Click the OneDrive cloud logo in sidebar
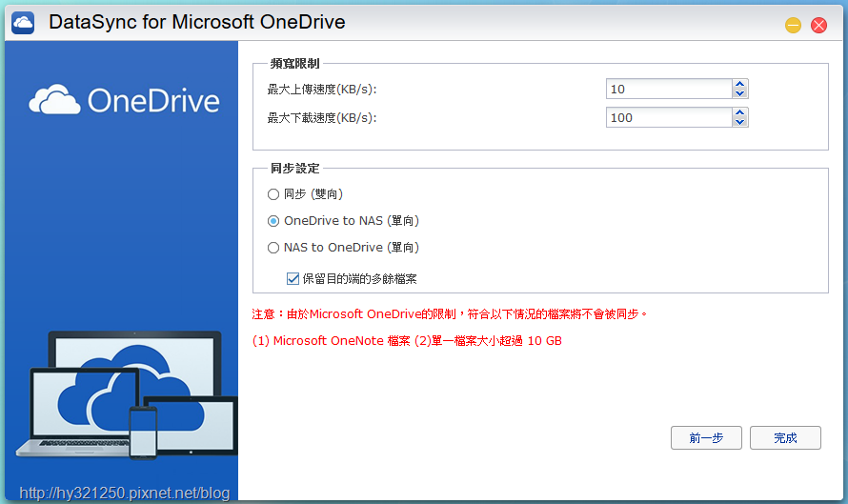Screen dimensions: 848x504 tap(125, 100)
